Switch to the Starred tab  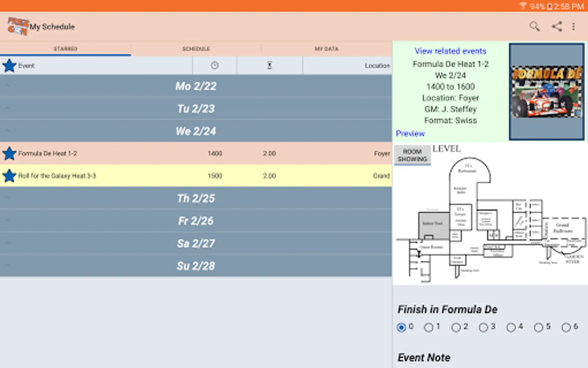click(x=65, y=49)
